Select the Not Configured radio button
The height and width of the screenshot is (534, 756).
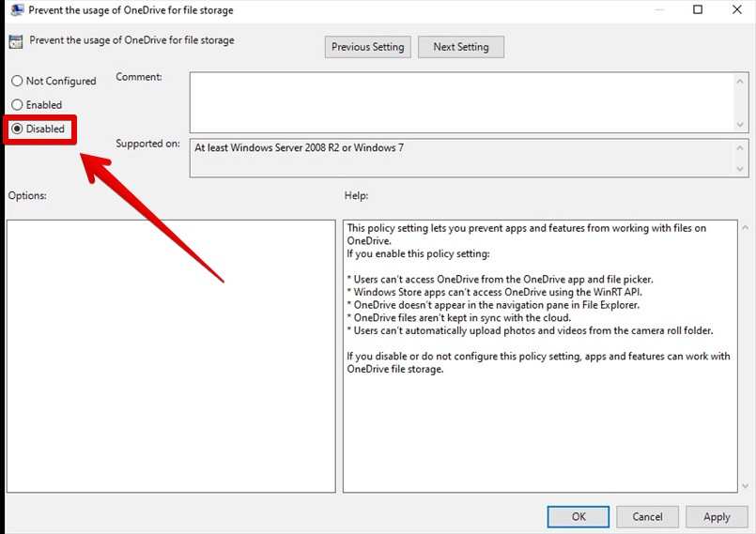pyautogui.click(x=17, y=82)
